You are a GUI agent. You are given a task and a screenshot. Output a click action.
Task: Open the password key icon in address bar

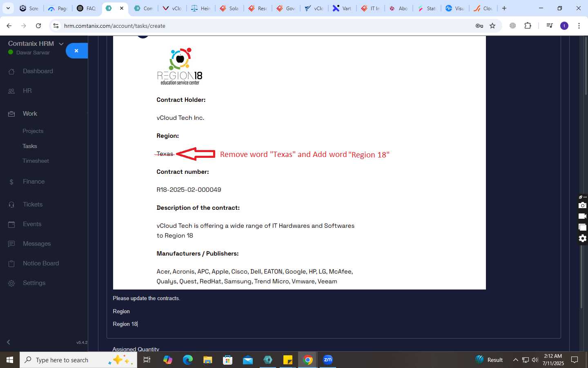(479, 26)
